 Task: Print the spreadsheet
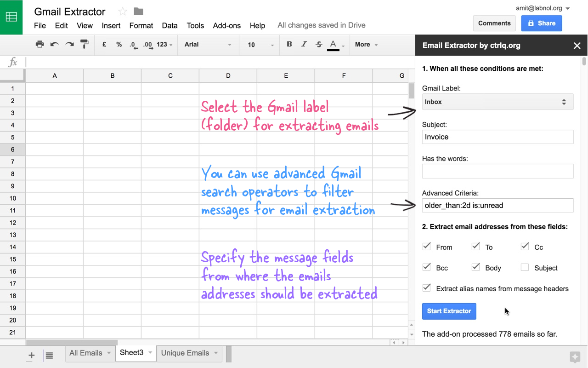coord(40,45)
